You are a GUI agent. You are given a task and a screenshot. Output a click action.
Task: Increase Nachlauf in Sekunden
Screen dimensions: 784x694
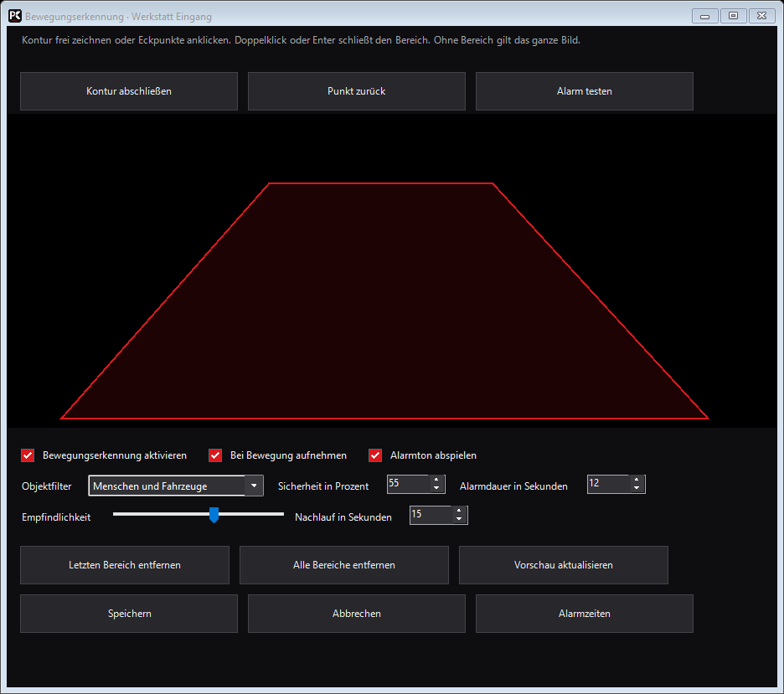coord(459,511)
